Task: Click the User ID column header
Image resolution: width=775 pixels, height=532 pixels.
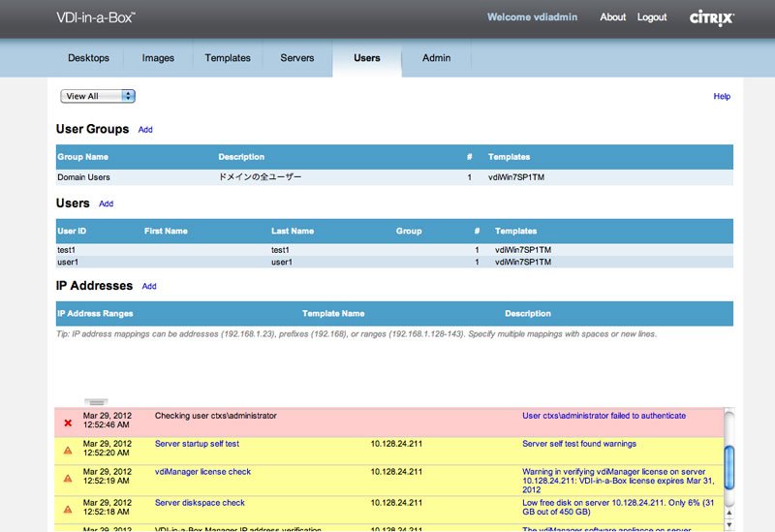Action: [x=72, y=232]
